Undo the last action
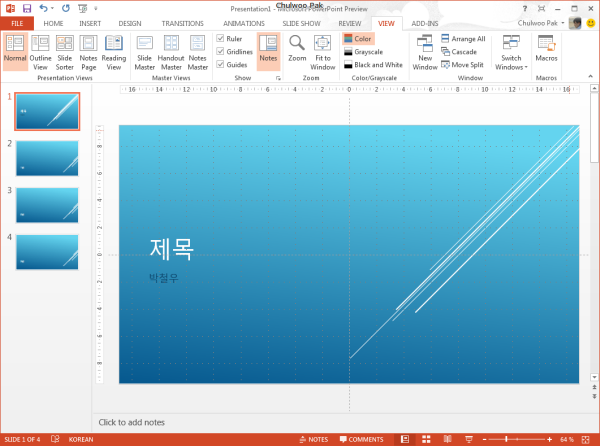 (43, 8)
